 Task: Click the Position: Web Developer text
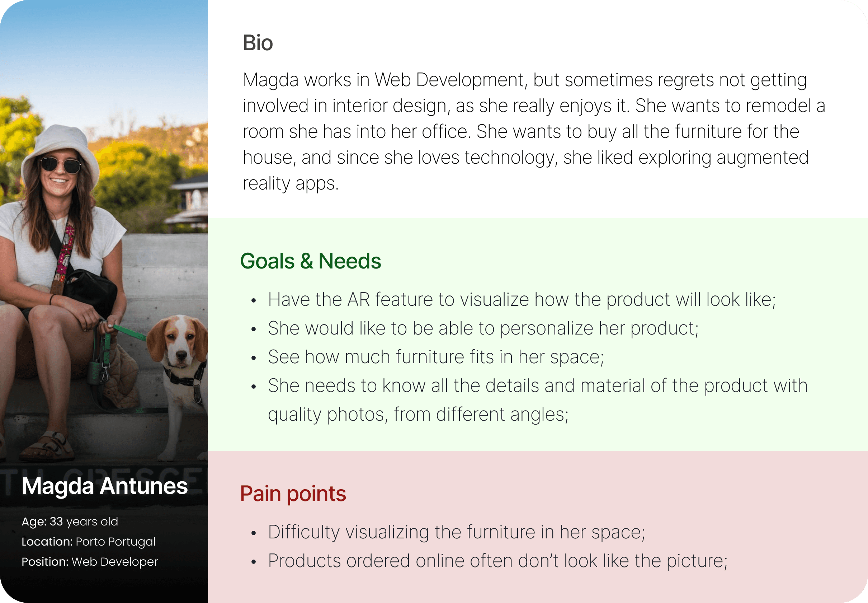click(x=89, y=562)
